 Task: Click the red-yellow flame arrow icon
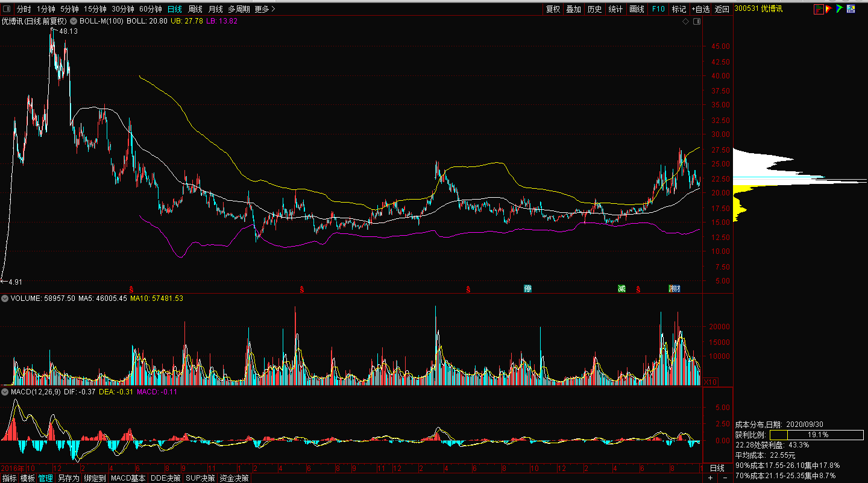coord(829,9)
